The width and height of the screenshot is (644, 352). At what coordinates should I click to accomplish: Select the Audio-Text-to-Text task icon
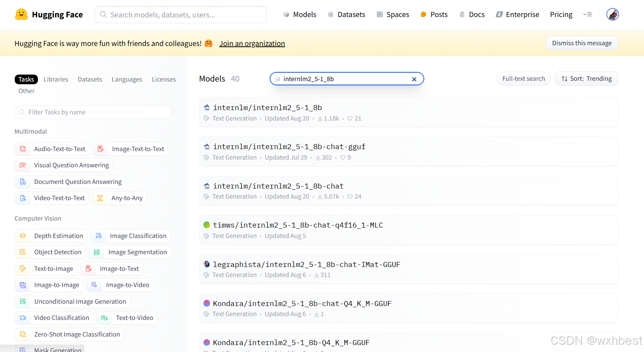point(23,149)
